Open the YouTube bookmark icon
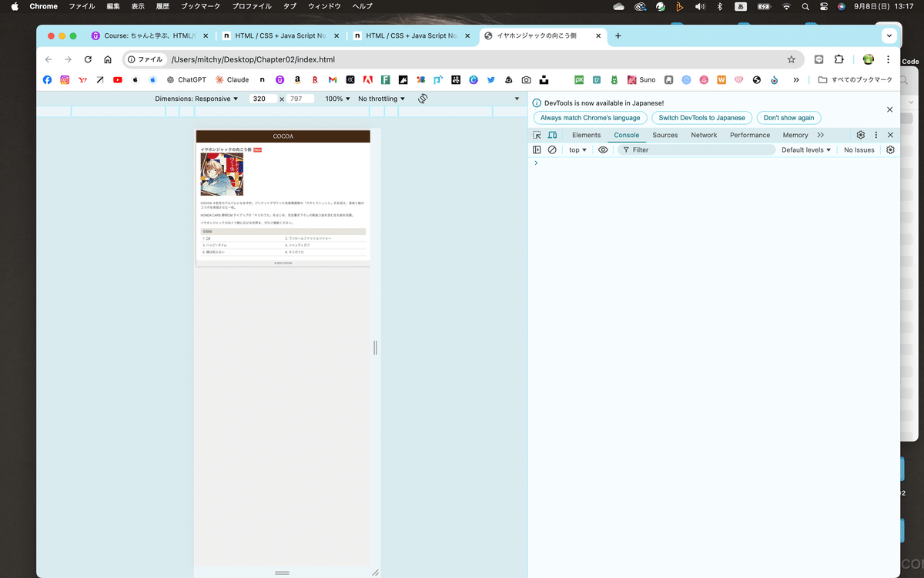 (118, 79)
